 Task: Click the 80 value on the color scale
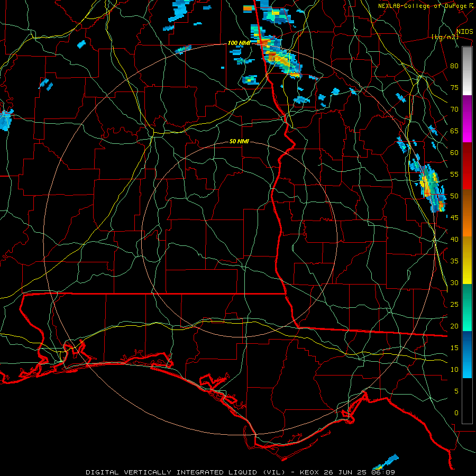point(454,66)
